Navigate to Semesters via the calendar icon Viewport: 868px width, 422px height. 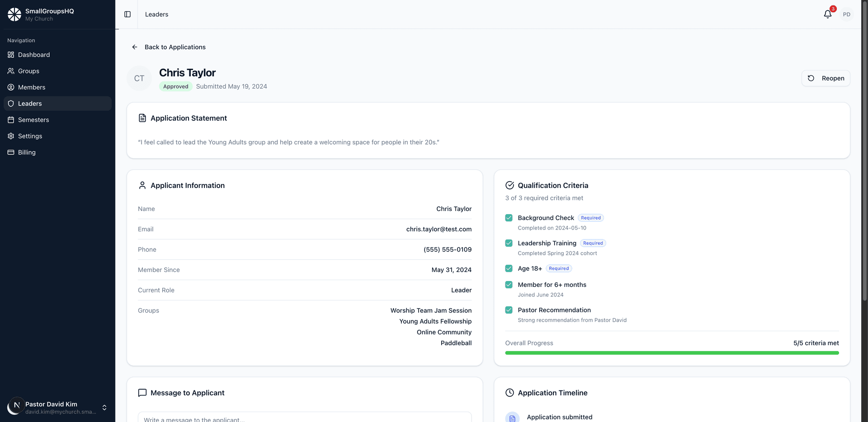pos(10,120)
